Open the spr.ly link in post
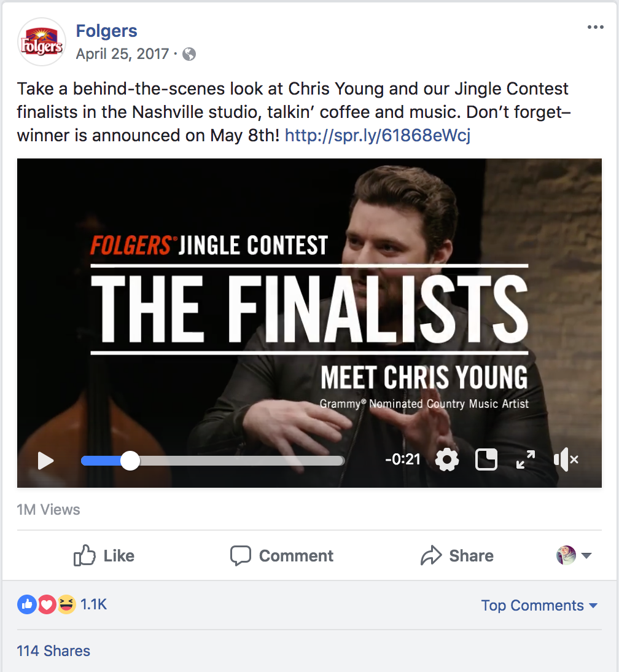The image size is (619, 672). pos(378,135)
